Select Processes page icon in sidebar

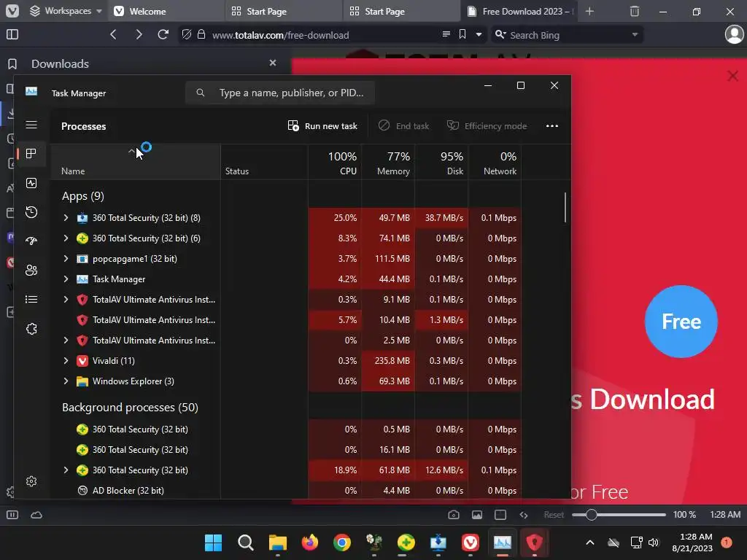point(31,153)
